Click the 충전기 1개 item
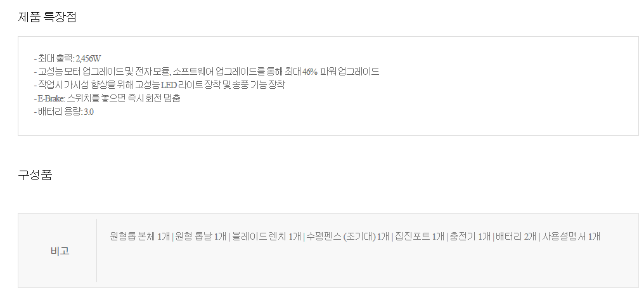The image size is (644, 293). pos(470,237)
